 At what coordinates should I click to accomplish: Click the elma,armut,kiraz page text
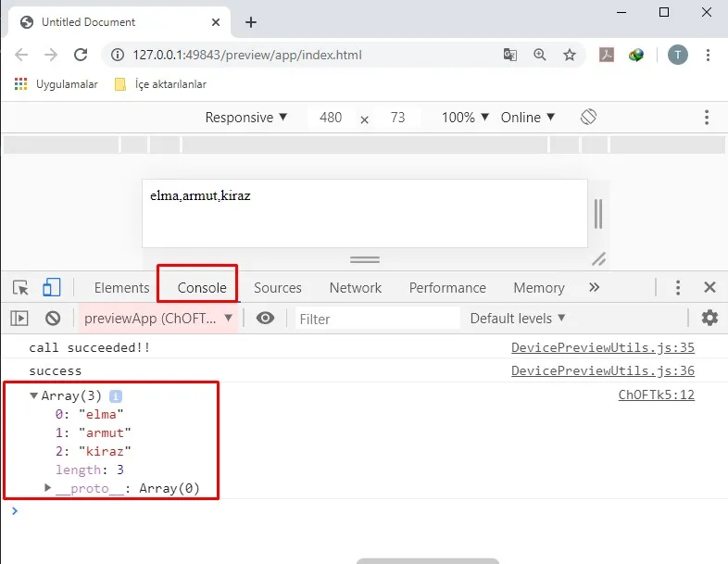click(200, 195)
